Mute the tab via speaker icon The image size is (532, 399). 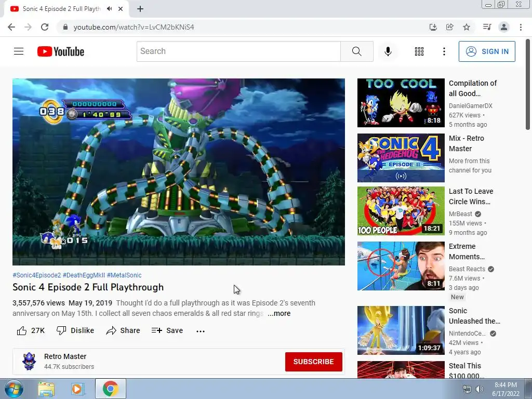coord(109,9)
